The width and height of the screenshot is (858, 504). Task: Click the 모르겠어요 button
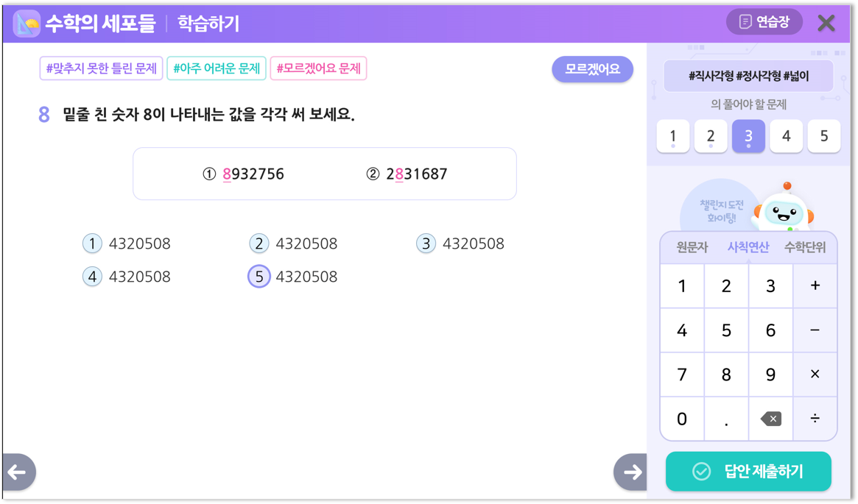[x=592, y=69]
